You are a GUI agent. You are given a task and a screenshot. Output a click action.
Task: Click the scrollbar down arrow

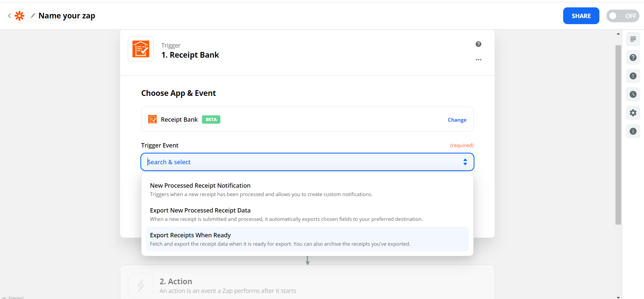pyautogui.click(x=618, y=297)
